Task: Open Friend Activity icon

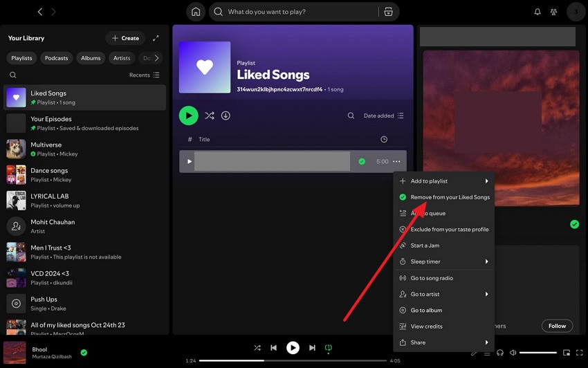Action: tap(553, 12)
